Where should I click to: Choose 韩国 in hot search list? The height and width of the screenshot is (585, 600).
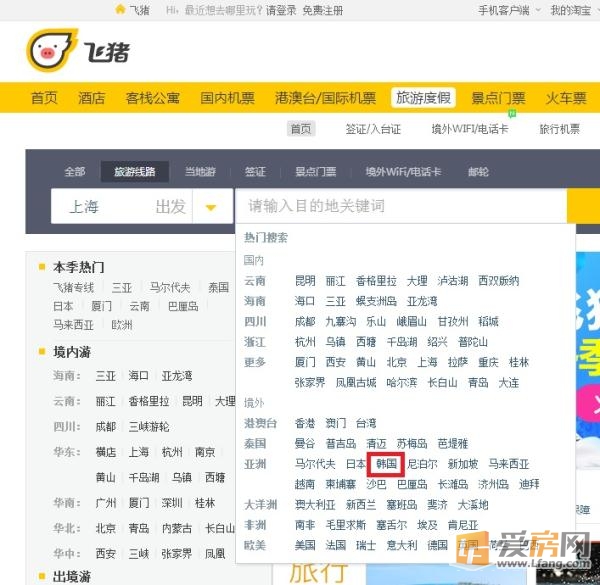click(386, 464)
